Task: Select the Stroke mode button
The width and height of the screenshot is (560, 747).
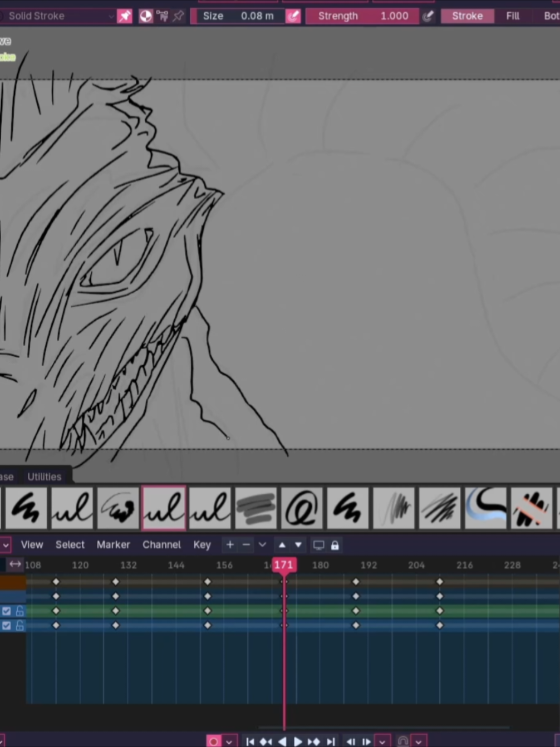Action: click(467, 16)
